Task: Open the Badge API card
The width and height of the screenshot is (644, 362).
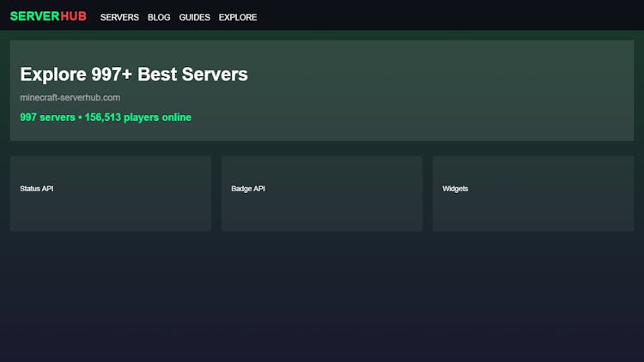Action: [322, 206]
